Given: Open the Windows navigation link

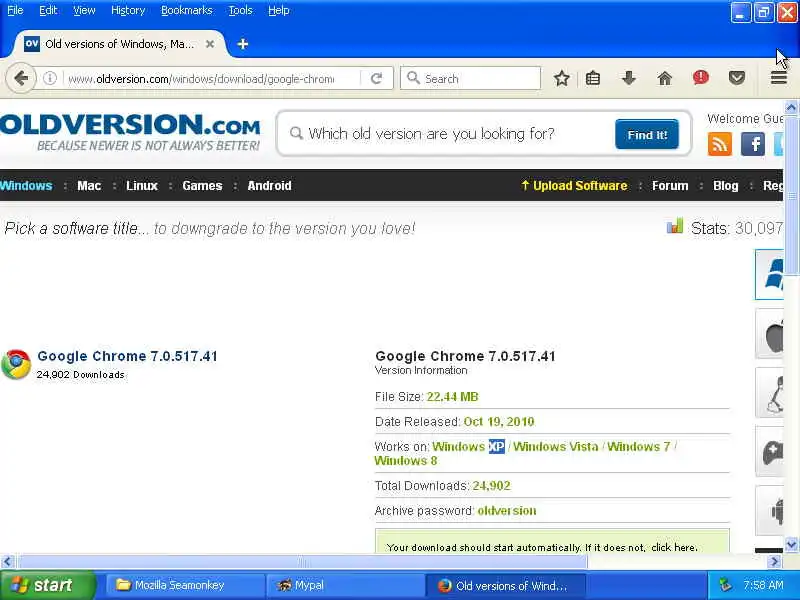Looking at the screenshot, I should click(26, 186).
